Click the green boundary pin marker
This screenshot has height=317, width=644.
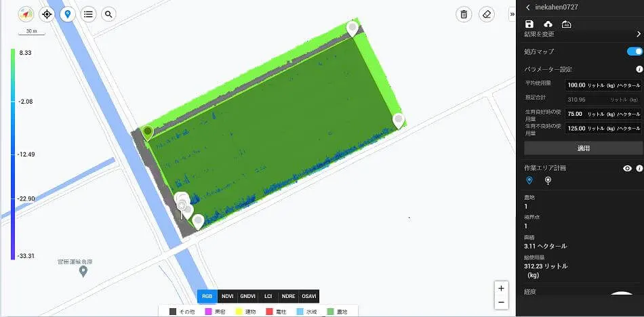pos(148,133)
